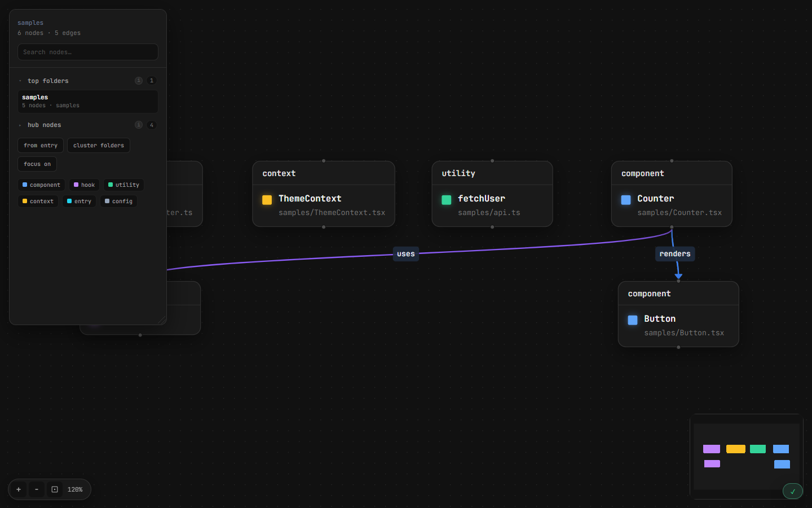Viewport: 812px width, 508px height.
Task: Click the renders edge label
Action: [675, 254]
